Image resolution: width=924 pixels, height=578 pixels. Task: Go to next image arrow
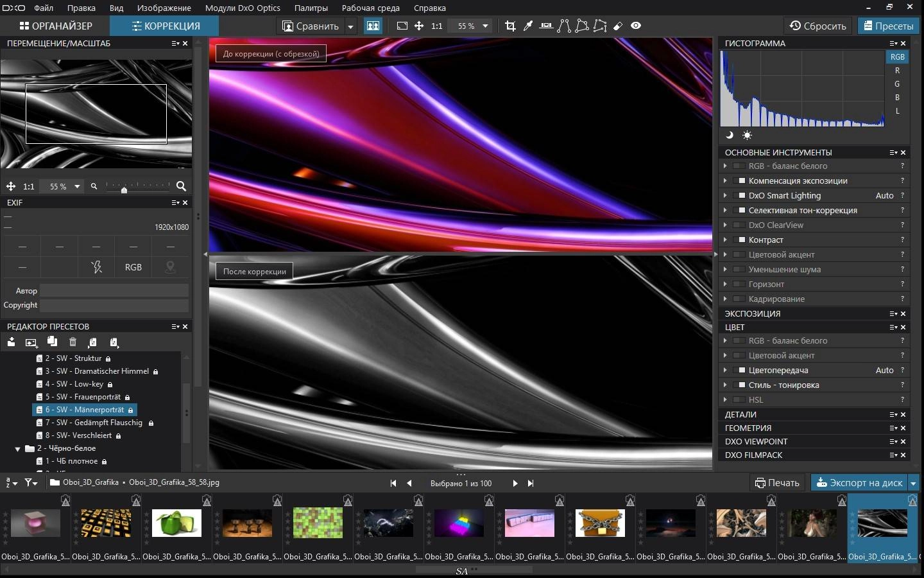pos(515,483)
